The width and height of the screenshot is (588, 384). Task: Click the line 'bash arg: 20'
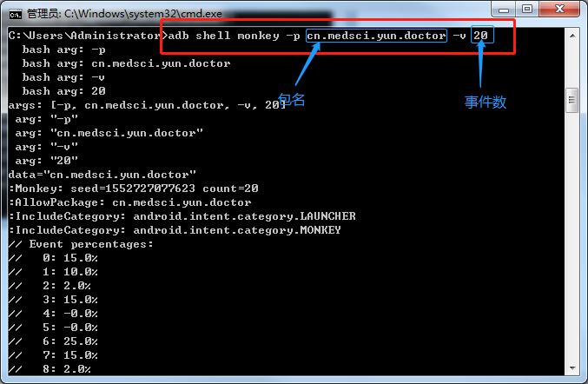coord(63,91)
